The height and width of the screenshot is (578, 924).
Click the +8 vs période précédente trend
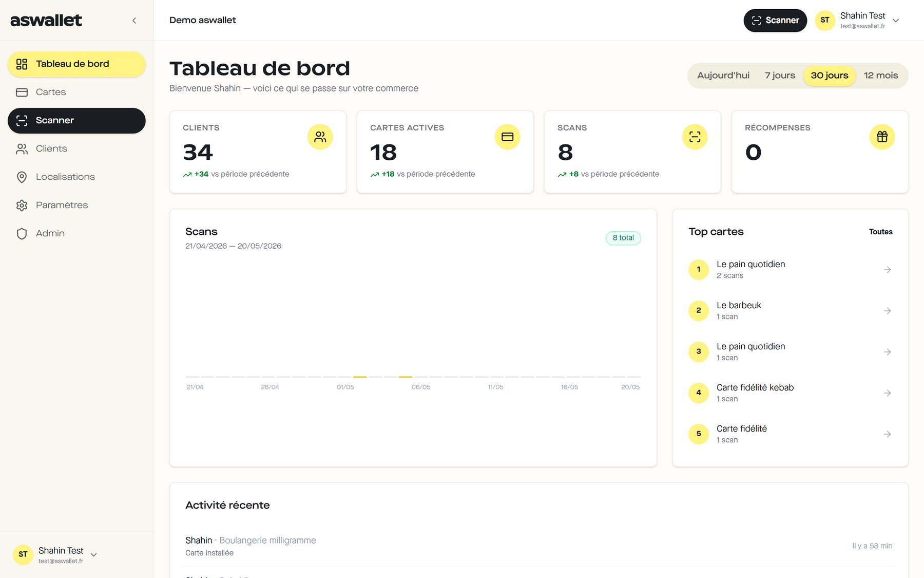point(608,174)
